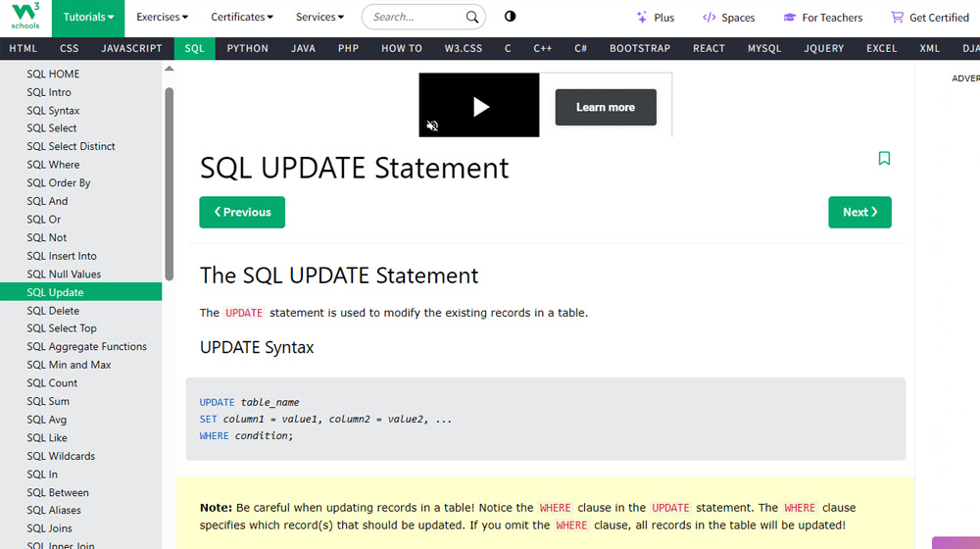Screen dimensions: 980x549
Task: Click sidebar scrollbar up arrow
Action: [169, 69]
